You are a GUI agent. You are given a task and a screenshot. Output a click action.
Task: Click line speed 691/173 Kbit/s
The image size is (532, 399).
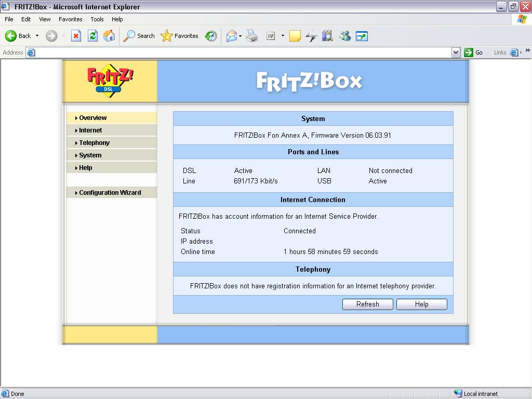pos(256,181)
